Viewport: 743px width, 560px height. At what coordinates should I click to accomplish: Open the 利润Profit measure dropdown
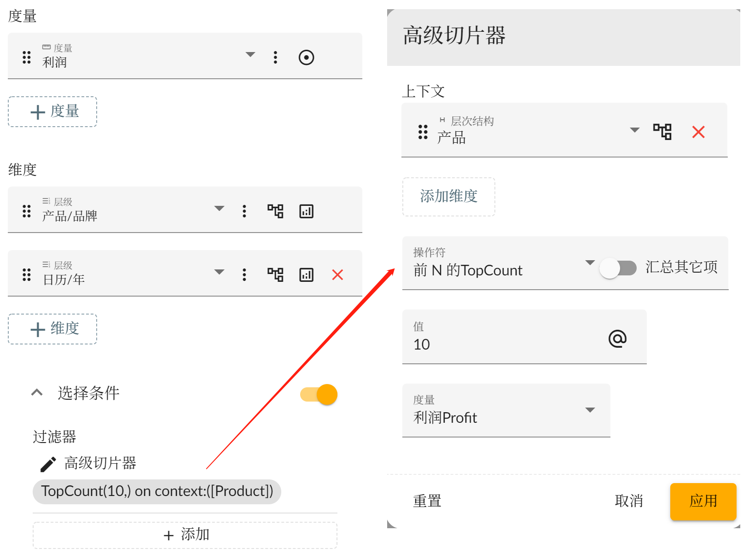(x=506, y=410)
